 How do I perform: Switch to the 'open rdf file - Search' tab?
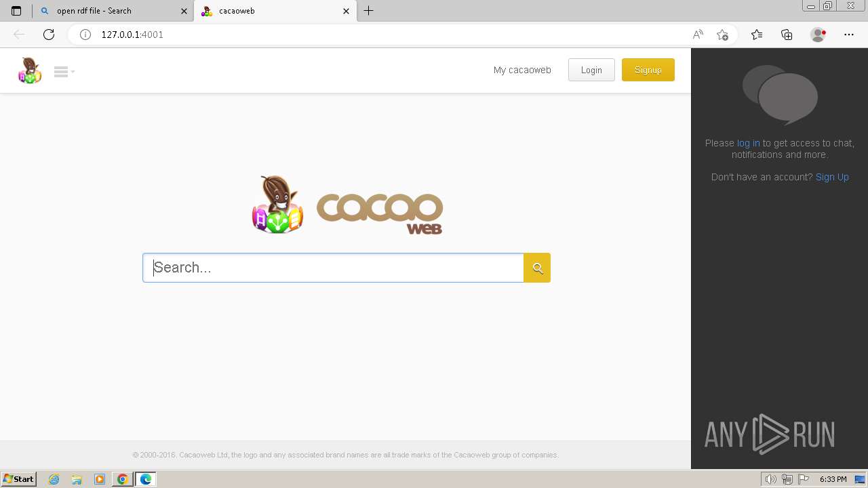click(x=112, y=11)
